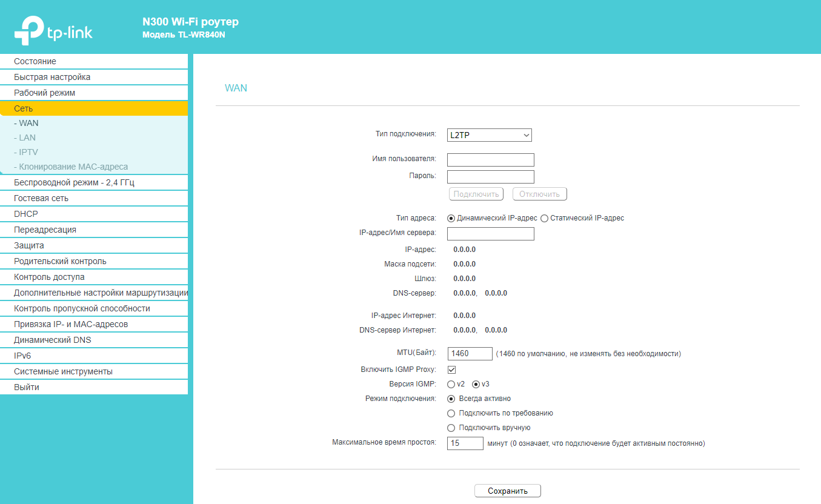Open the connection type L2TP dropdown
This screenshot has height=504, width=821.
490,135
